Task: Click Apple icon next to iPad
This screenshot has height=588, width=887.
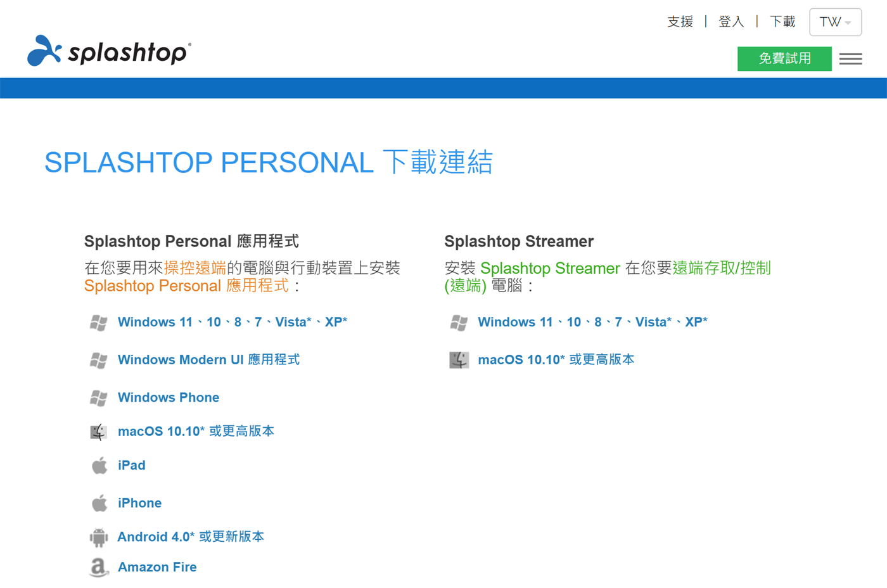Action: (99, 466)
